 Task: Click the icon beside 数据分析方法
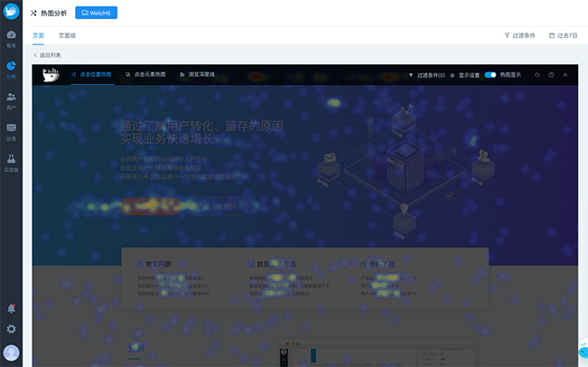251,264
